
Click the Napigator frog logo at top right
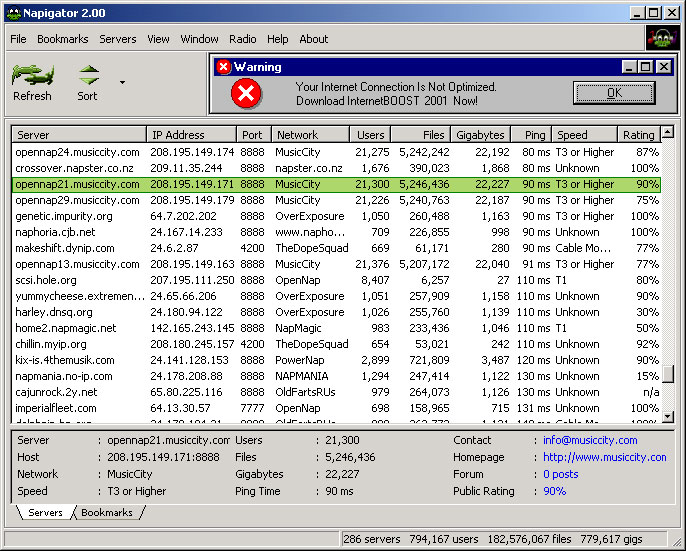[663, 39]
